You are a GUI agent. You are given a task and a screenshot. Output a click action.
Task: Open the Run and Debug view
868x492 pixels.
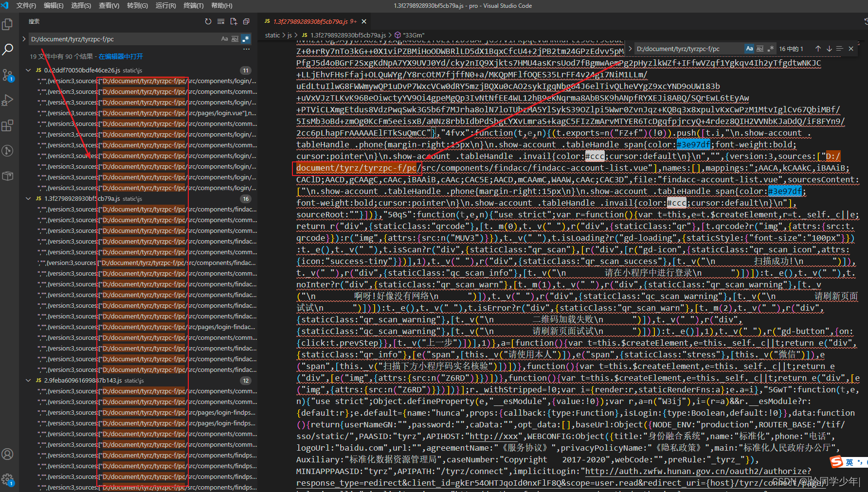7,100
